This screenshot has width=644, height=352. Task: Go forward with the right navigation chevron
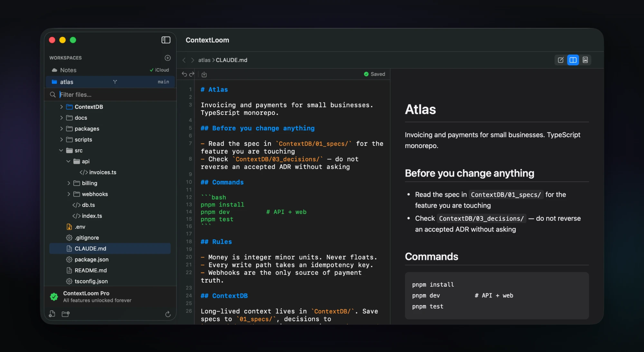point(193,60)
